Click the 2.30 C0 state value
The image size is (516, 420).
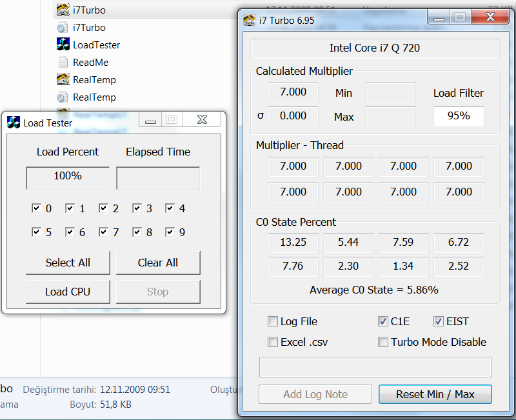click(348, 266)
